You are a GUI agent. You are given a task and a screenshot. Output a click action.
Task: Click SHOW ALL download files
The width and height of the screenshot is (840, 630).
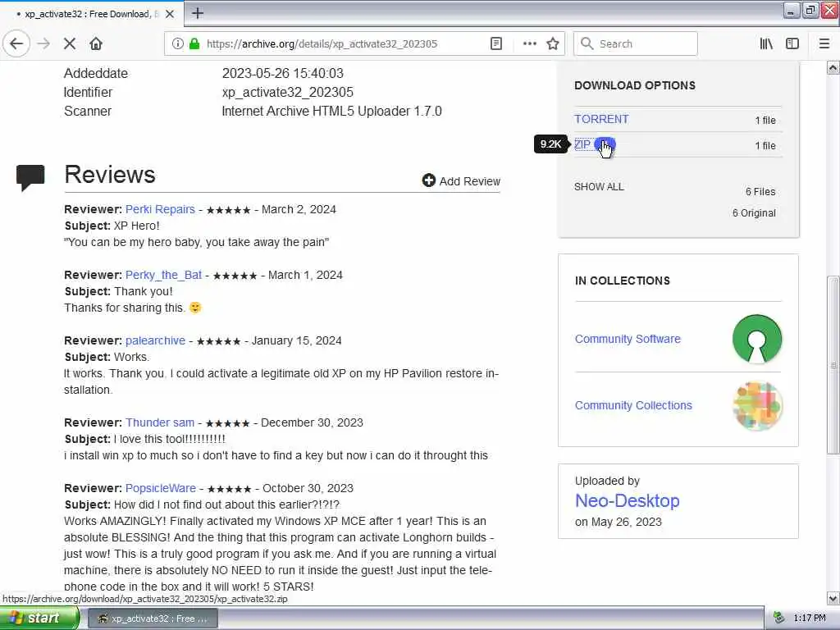(599, 187)
